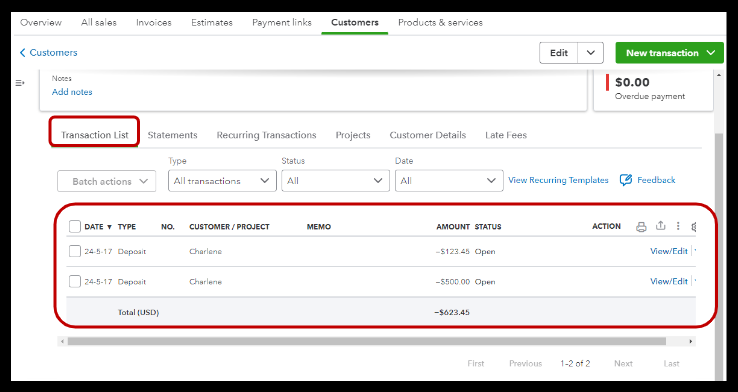Open the Late Fees tab
This screenshot has width=738, height=392.
pos(506,135)
